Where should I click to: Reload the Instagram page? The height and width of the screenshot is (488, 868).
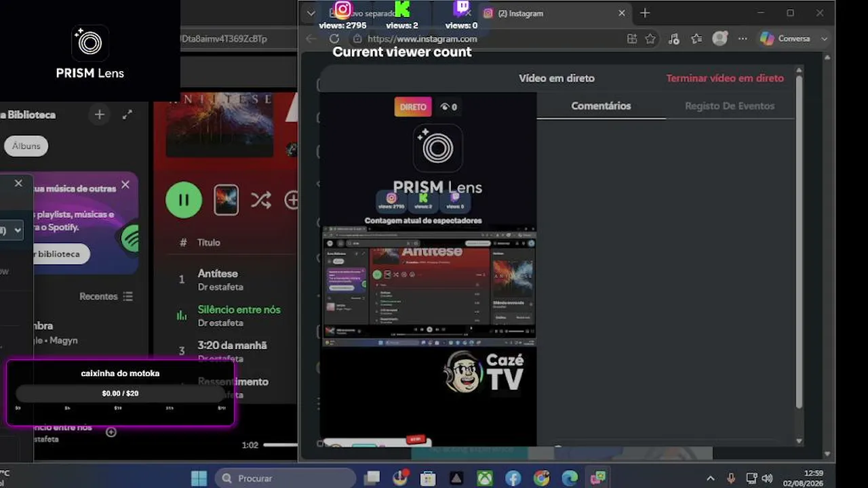coord(334,39)
